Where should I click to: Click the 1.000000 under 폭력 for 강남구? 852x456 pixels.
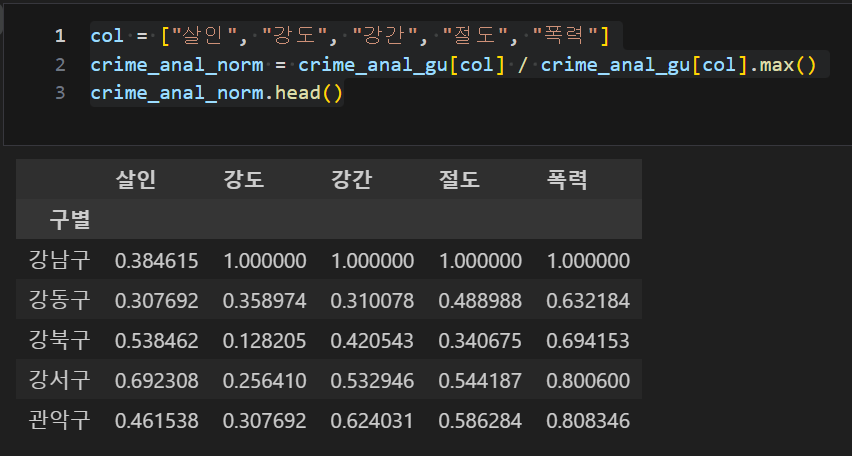pos(588,261)
